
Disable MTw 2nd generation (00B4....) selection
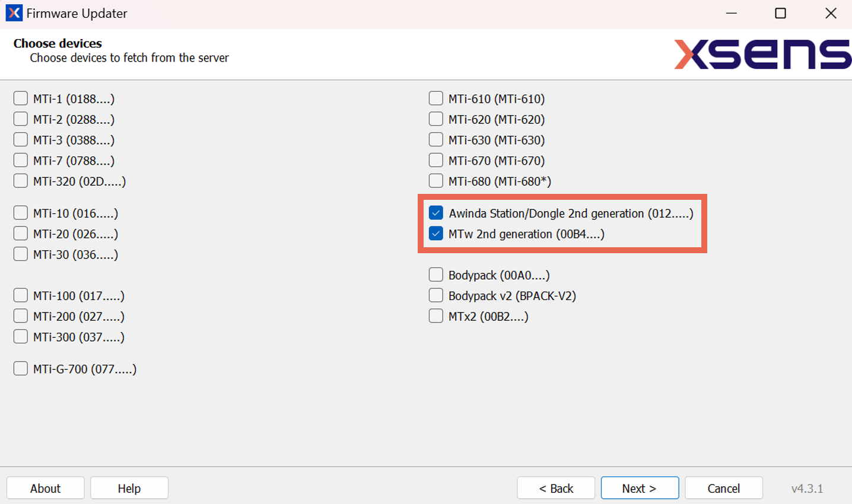[435, 234]
